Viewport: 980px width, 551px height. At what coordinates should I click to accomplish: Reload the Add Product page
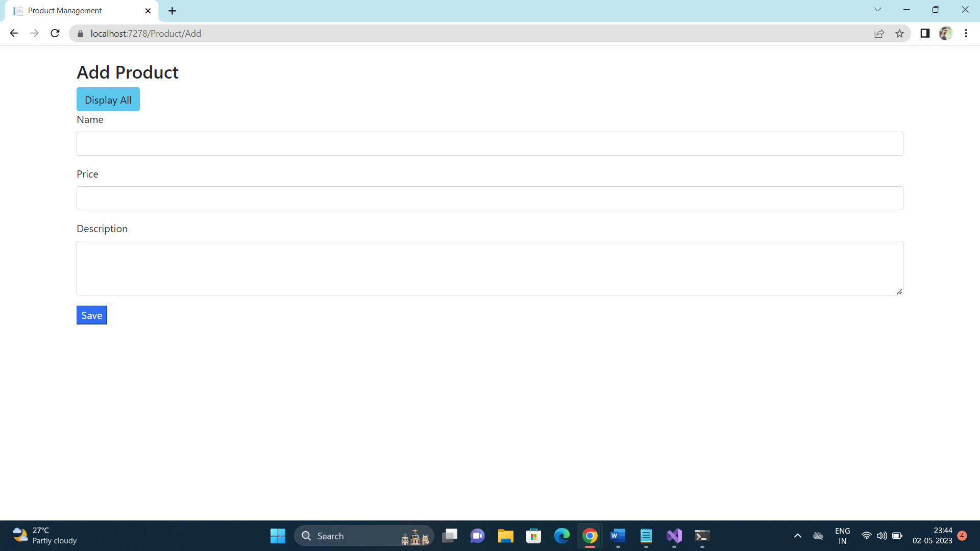pos(55,33)
